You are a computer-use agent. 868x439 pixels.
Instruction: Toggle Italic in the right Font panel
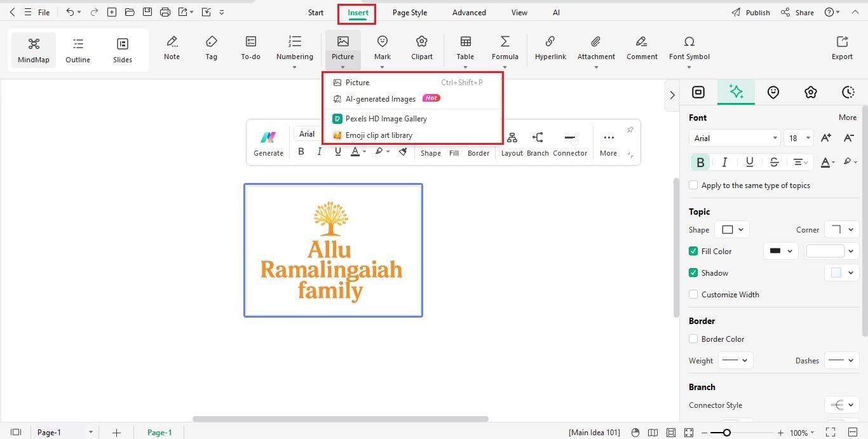coord(724,162)
